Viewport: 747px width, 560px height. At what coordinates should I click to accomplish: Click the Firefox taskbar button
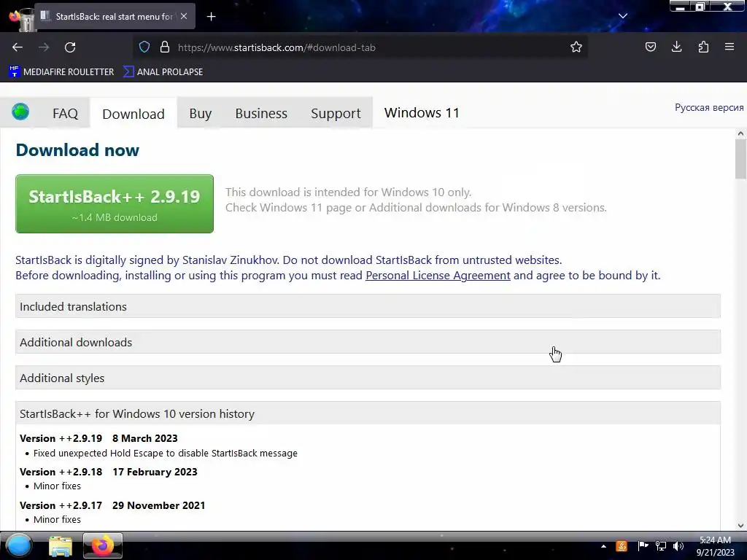(x=102, y=545)
